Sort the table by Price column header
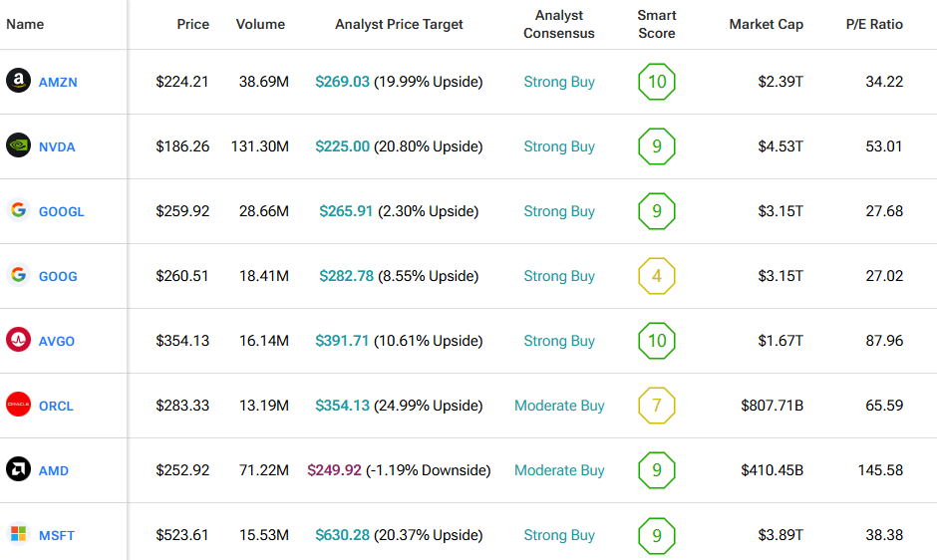Viewport: 937px width, 560px height. [192, 24]
